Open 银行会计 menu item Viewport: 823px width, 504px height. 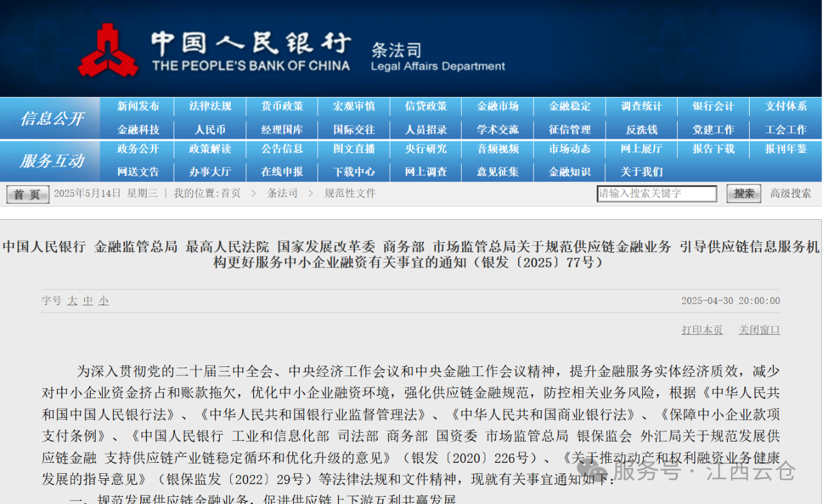tap(714, 106)
